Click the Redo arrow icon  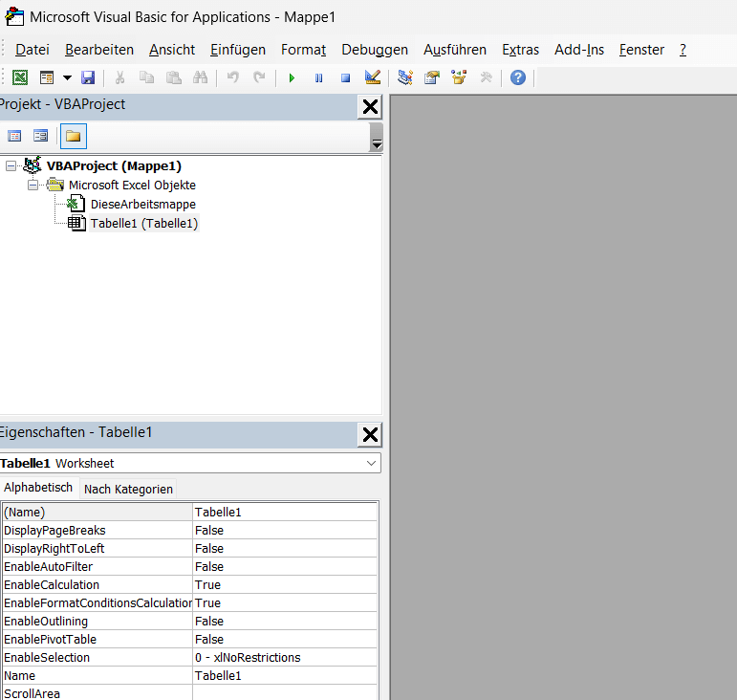click(x=259, y=77)
